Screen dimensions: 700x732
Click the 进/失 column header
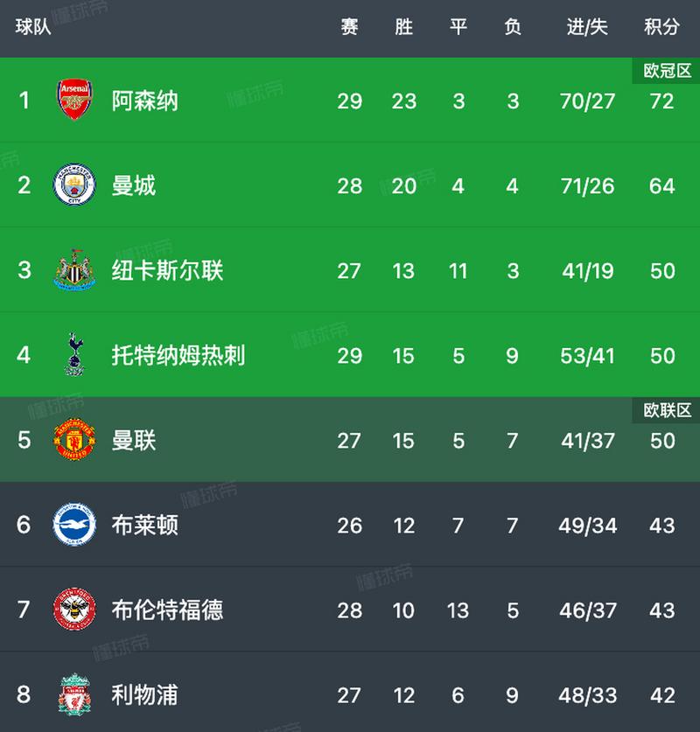[x=587, y=27]
